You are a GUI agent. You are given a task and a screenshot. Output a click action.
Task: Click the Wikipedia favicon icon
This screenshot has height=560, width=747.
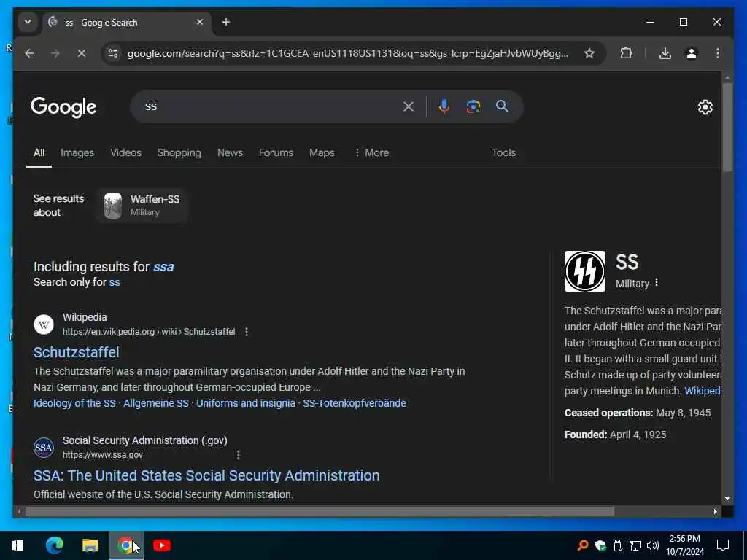click(x=43, y=324)
